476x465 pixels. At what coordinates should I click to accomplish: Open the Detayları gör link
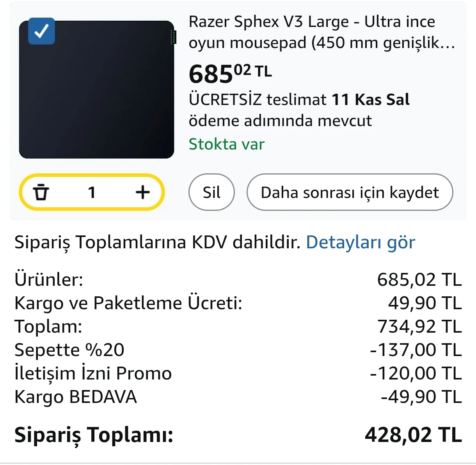pyautogui.click(x=360, y=242)
